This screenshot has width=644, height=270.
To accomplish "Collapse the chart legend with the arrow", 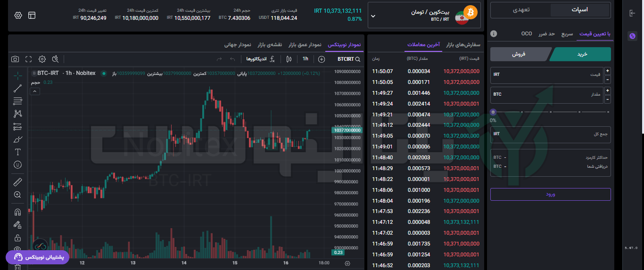I will [35, 91].
